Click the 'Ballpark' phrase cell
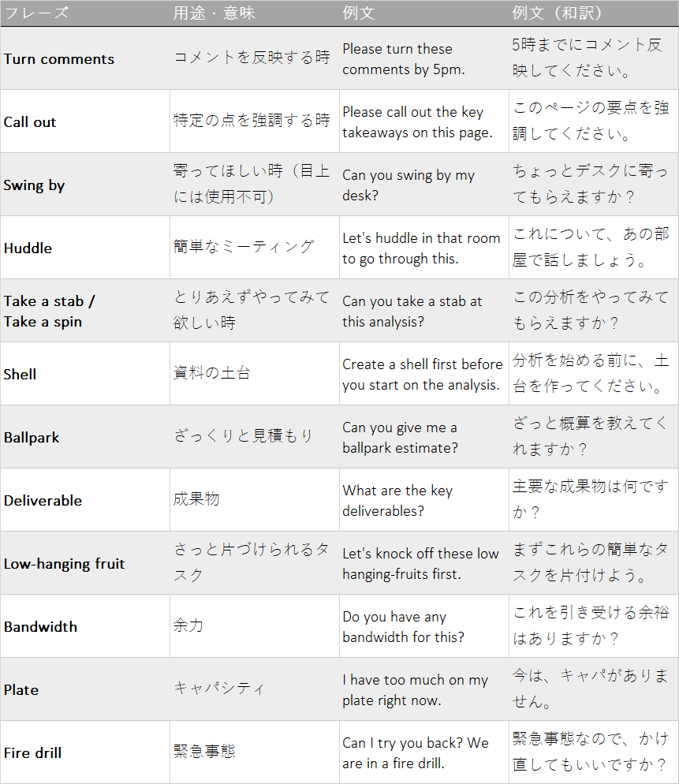This screenshot has width=679, height=784. [x=32, y=438]
